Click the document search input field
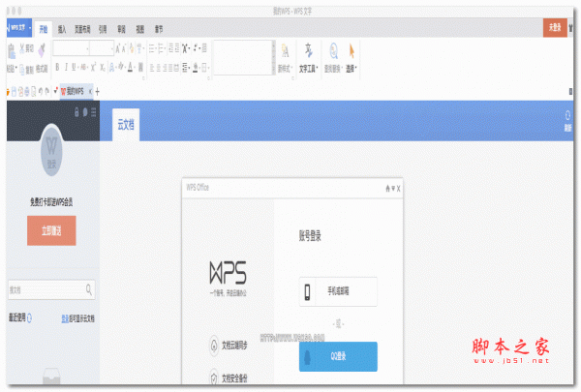Viewport: 581px width, 392px height. tap(51, 289)
